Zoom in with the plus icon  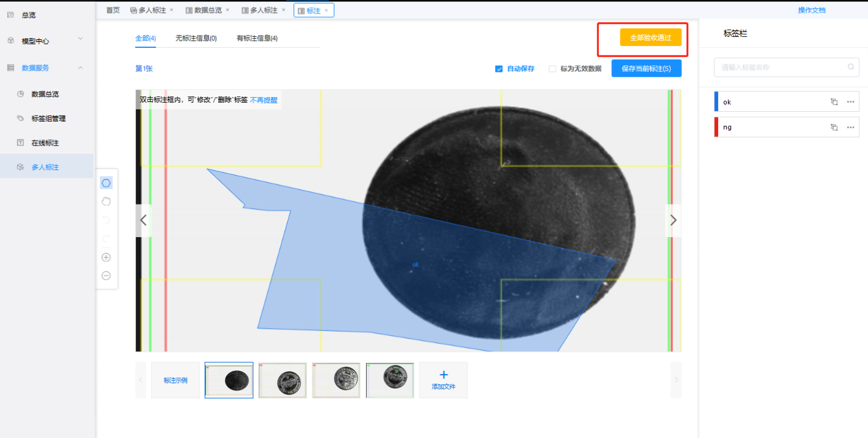pos(106,257)
